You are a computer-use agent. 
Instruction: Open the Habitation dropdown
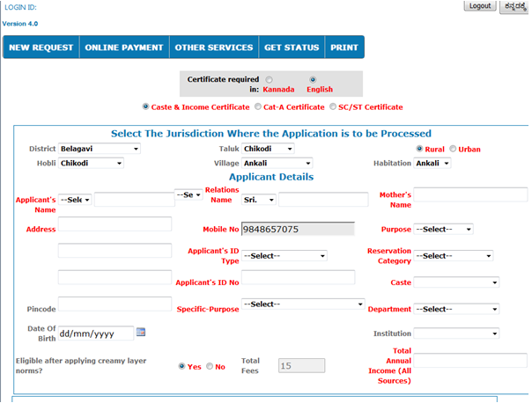pyautogui.click(x=432, y=163)
